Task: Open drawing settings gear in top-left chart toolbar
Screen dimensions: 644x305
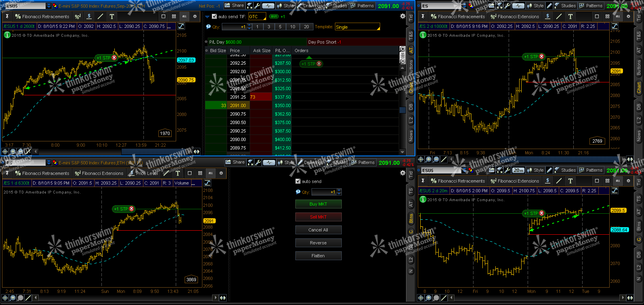Action: point(195,17)
